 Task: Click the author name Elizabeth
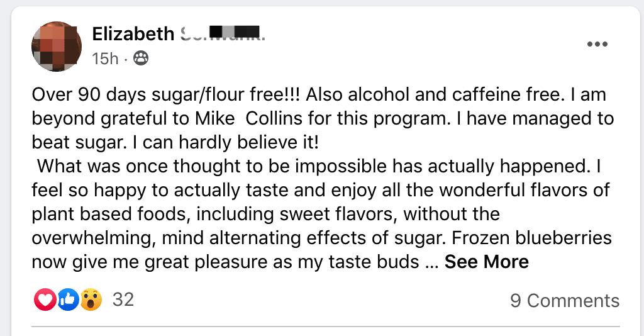(133, 33)
